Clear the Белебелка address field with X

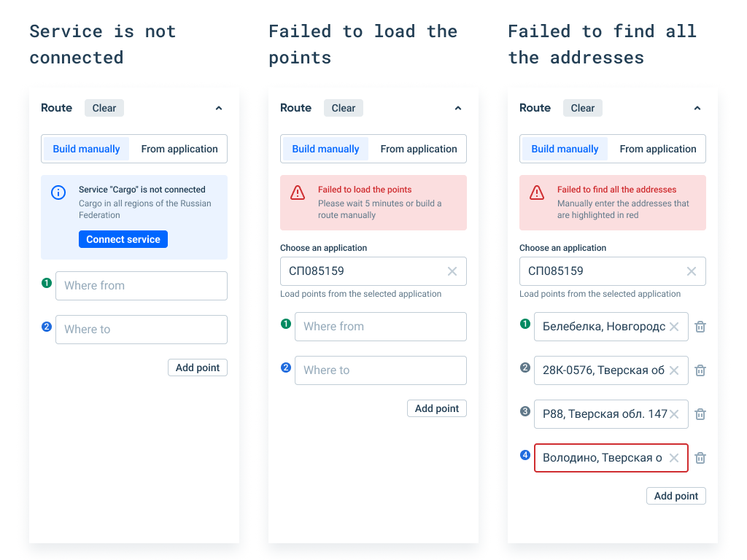click(x=674, y=327)
